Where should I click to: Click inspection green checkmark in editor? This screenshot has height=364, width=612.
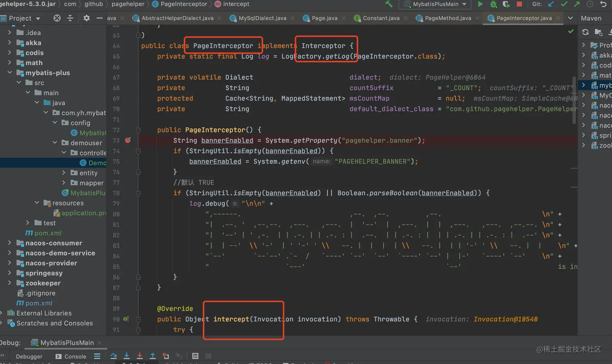pyautogui.click(x=571, y=31)
